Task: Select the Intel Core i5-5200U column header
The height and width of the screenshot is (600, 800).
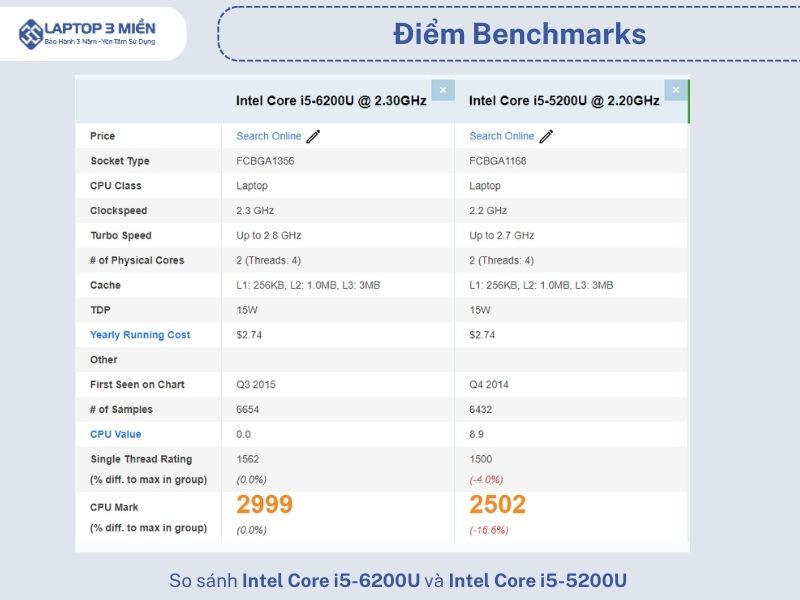Action: coord(564,101)
